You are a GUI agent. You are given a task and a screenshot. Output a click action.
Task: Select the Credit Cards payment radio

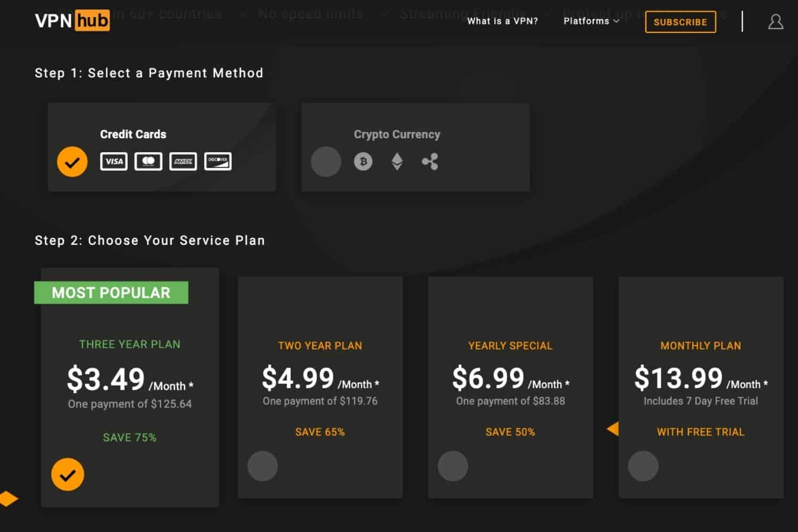[x=72, y=161]
